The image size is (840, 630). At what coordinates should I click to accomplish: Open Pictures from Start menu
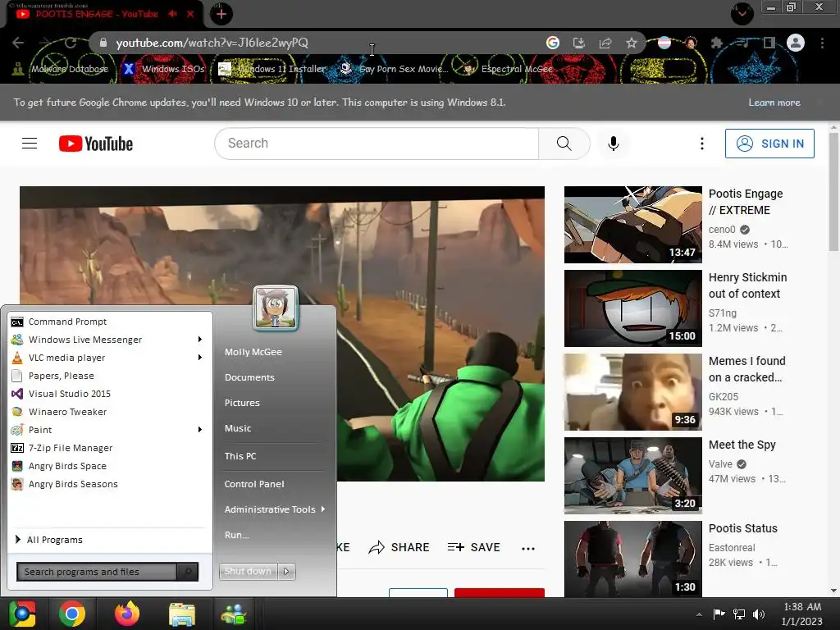click(x=242, y=403)
